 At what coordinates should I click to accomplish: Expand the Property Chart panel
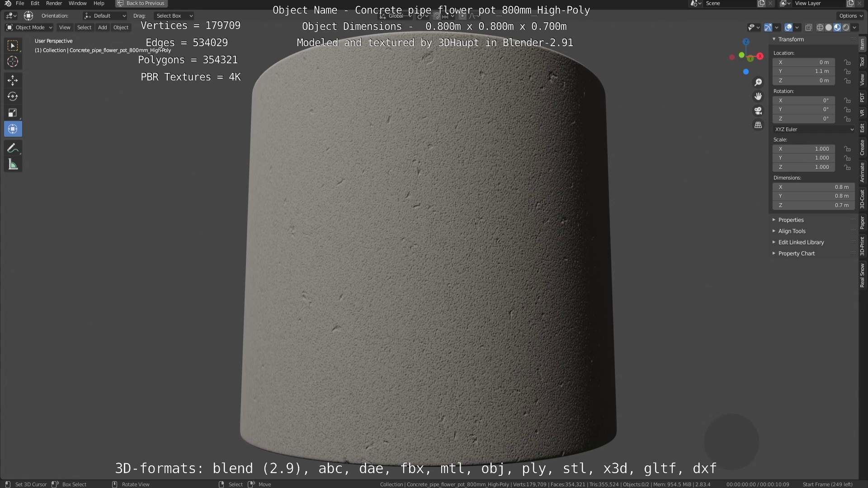click(x=796, y=253)
